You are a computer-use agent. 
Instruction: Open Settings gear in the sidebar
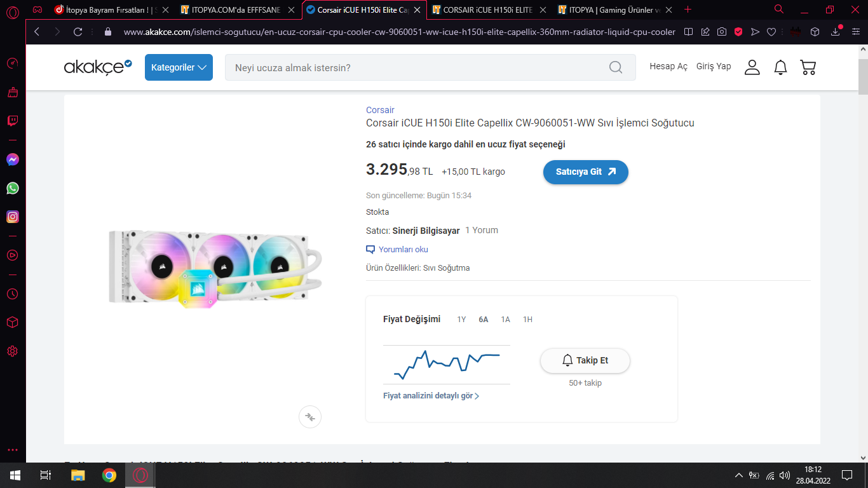click(x=13, y=351)
